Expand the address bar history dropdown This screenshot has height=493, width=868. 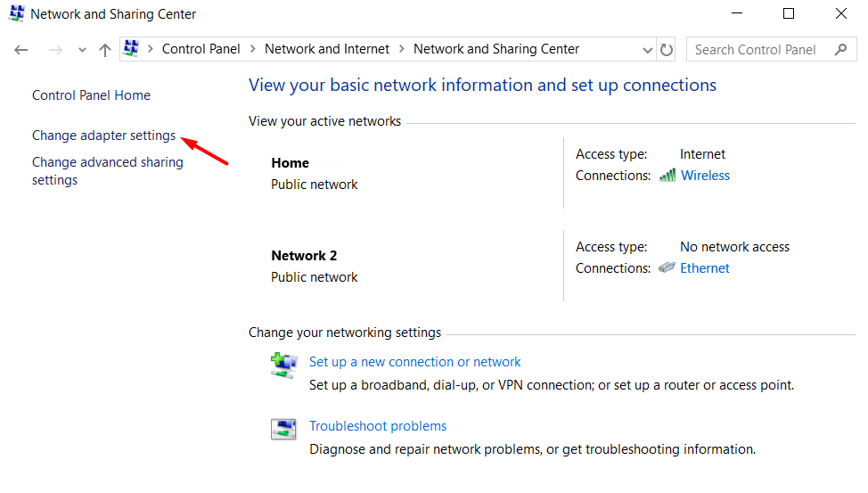[646, 50]
